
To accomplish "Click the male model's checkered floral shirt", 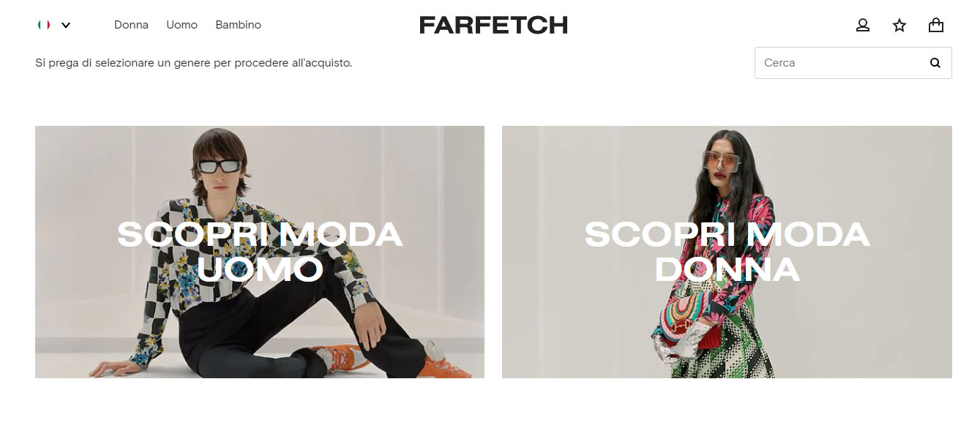I will pyautogui.click(x=220, y=241).
